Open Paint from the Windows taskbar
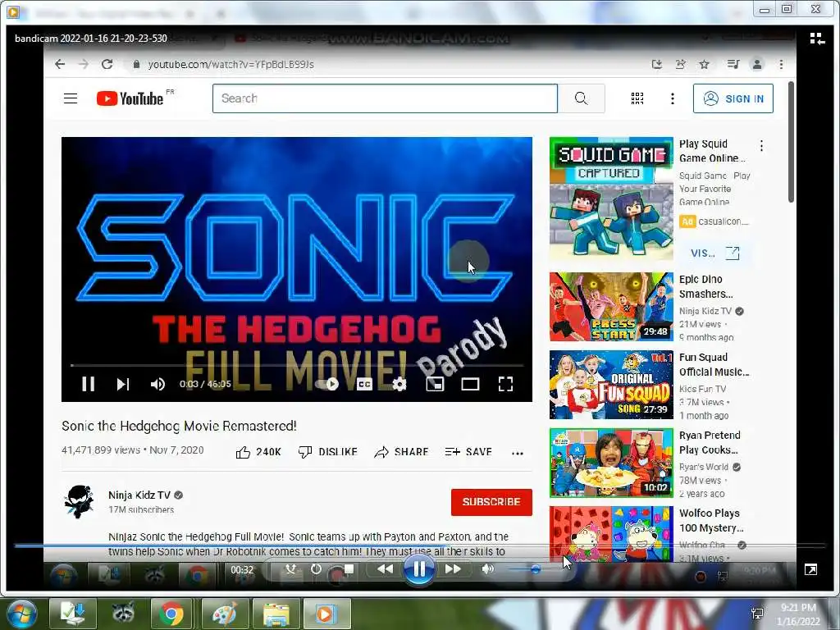The height and width of the screenshot is (630, 840). click(x=225, y=614)
